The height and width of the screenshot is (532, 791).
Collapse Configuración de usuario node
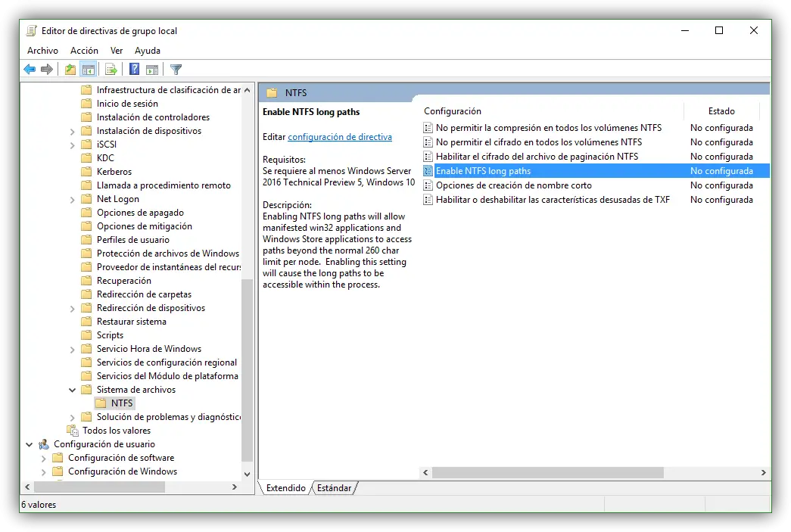(30, 444)
